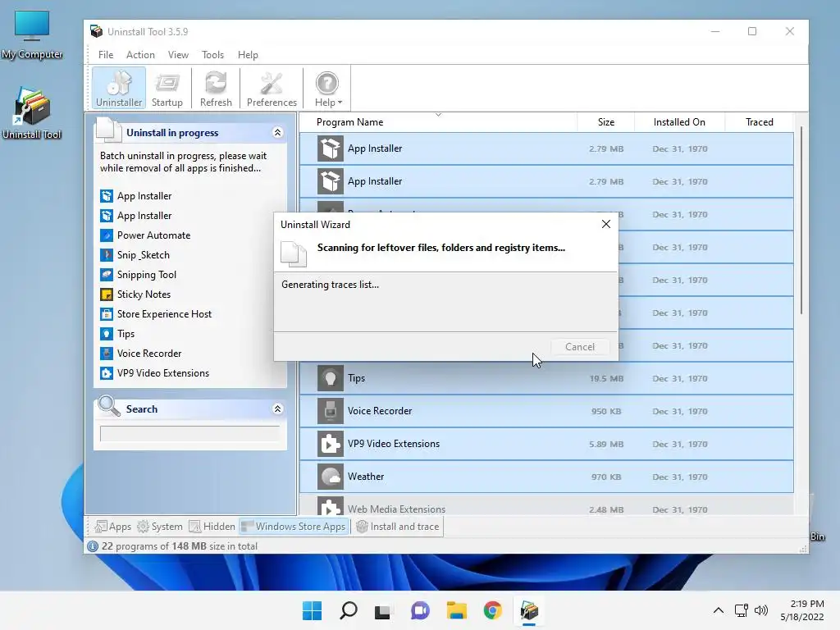Click first App Installer icon in program list
840x630 pixels.
(330, 148)
